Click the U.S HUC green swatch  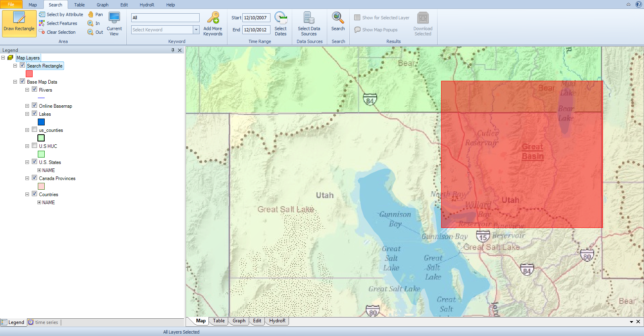pyautogui.click(x=41, y=154)
